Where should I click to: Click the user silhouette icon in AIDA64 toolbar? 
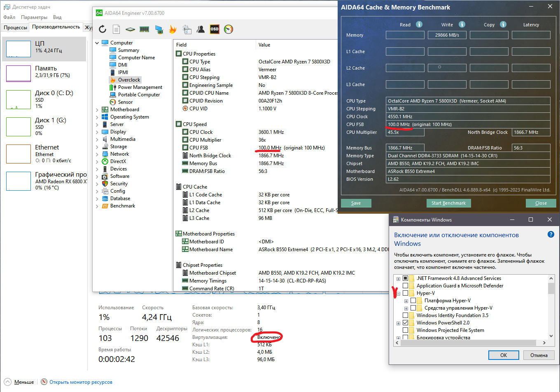(201, 29)
